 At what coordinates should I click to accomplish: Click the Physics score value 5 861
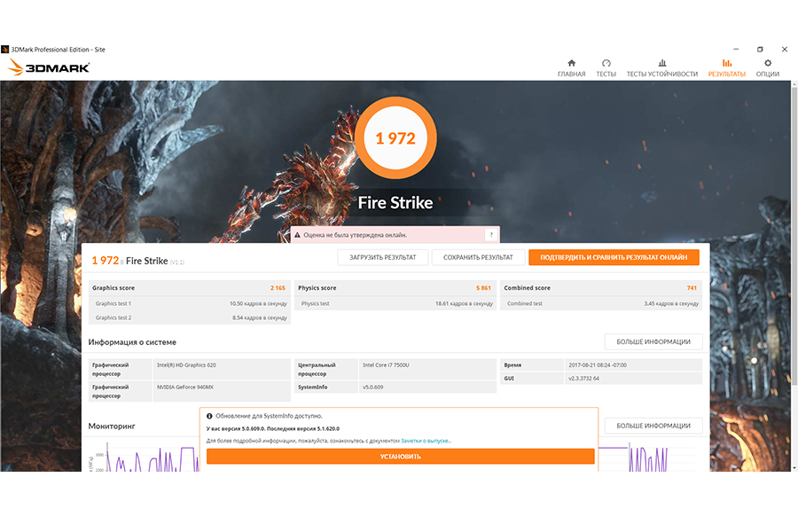pos(483,288)
